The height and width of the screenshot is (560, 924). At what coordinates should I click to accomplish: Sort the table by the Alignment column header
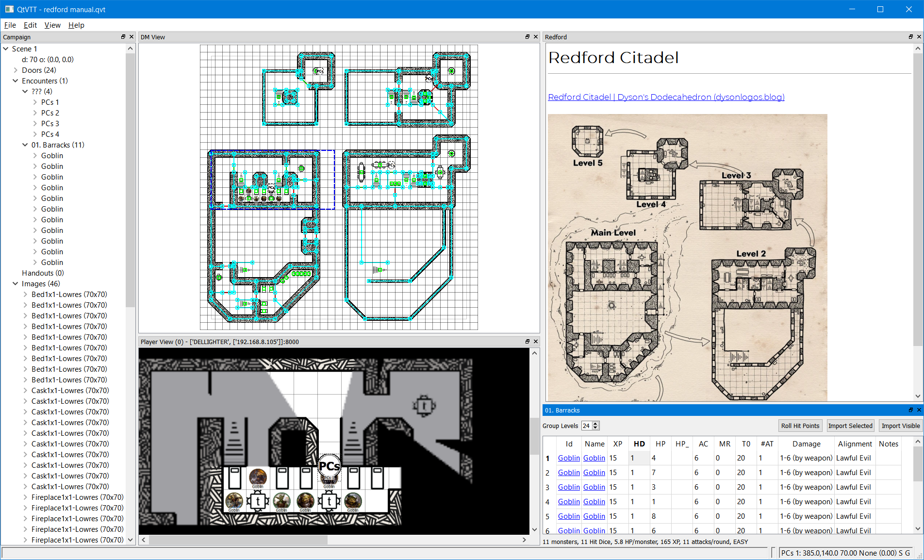(x=855, y=444)
